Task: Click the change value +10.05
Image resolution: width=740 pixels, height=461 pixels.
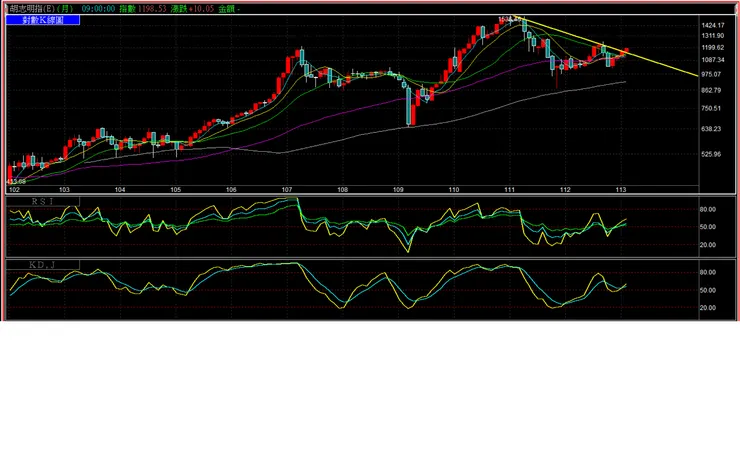Action: coord(202,8)
